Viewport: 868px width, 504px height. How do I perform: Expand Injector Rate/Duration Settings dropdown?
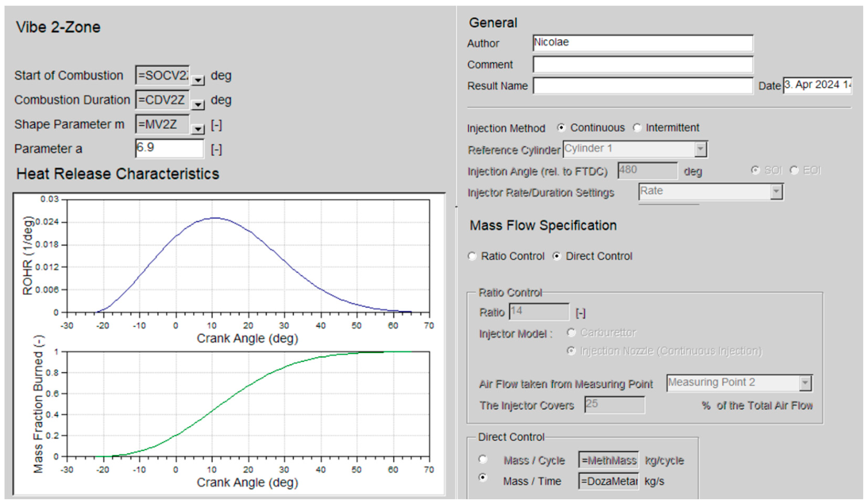click(776, 192)
